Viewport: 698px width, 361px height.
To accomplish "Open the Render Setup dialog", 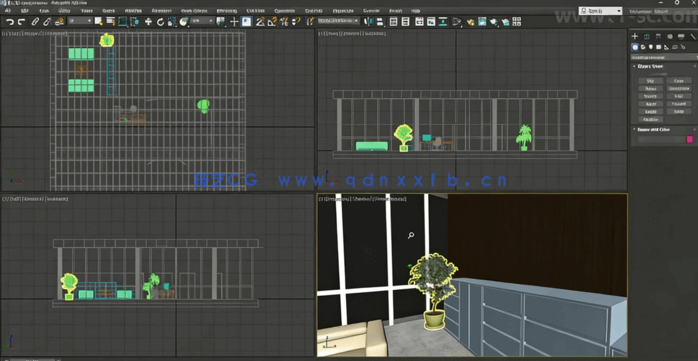I will 470,21.
